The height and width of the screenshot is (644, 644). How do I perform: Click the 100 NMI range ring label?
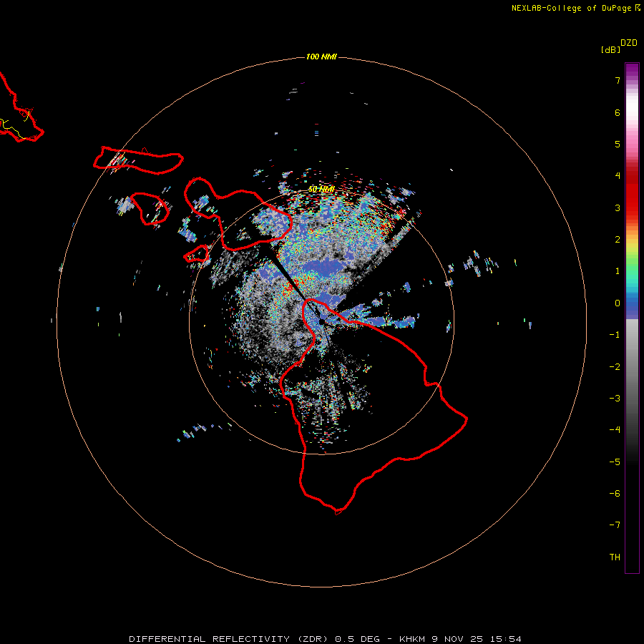[321, 57]
